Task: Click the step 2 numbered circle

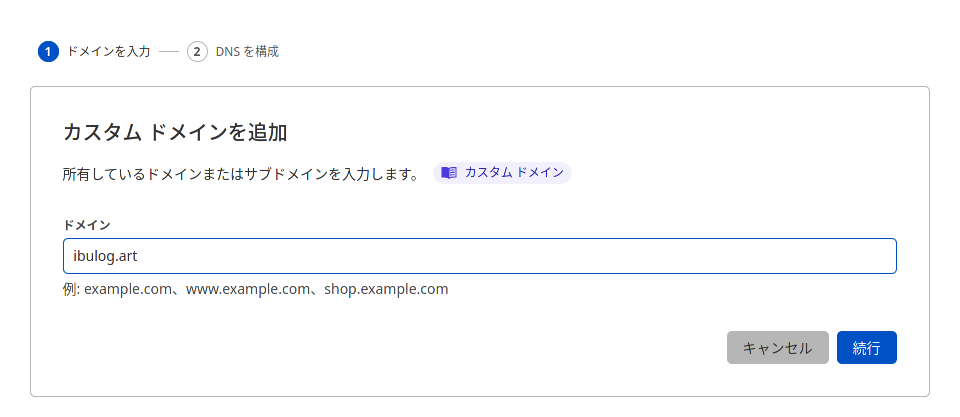Action: pyautogui.click(x=197, y=51)
